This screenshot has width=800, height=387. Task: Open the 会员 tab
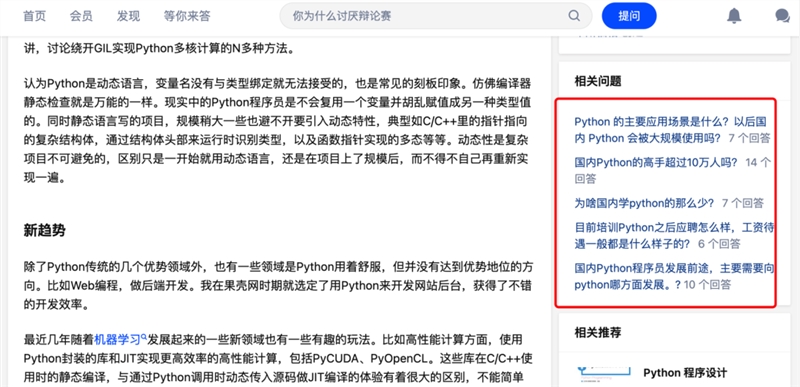pyautogui.click(x=81, y=16)
